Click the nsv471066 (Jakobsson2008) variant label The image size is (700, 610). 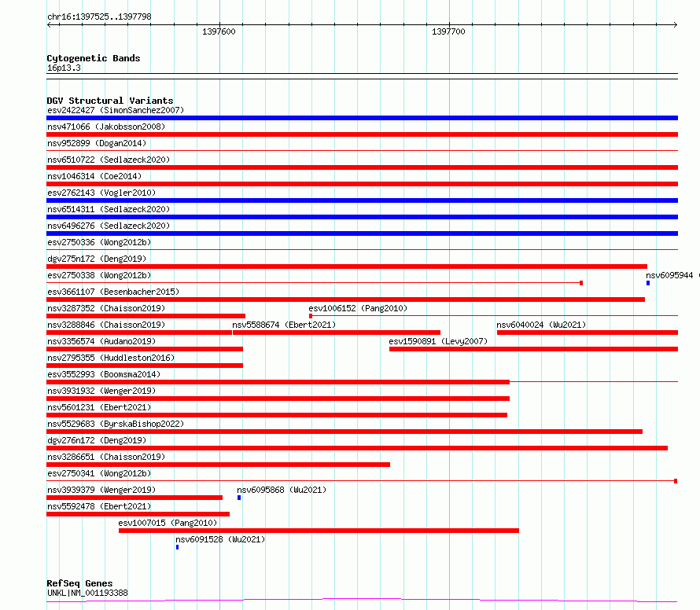tap(106, 127)
